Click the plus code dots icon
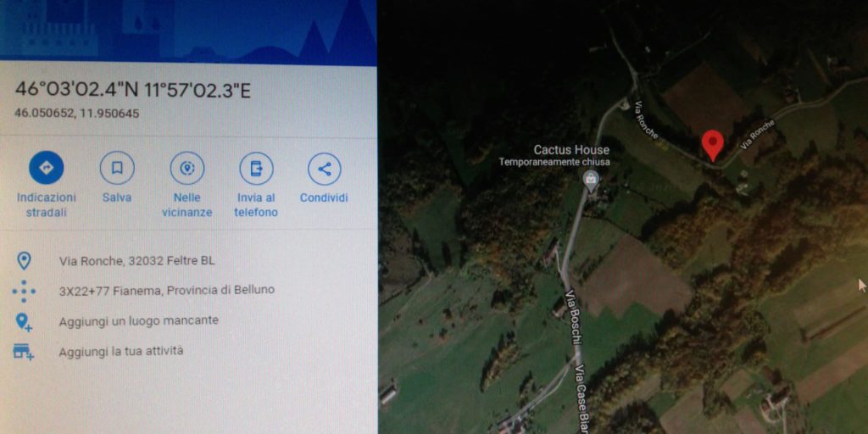 tap(24, 291)
